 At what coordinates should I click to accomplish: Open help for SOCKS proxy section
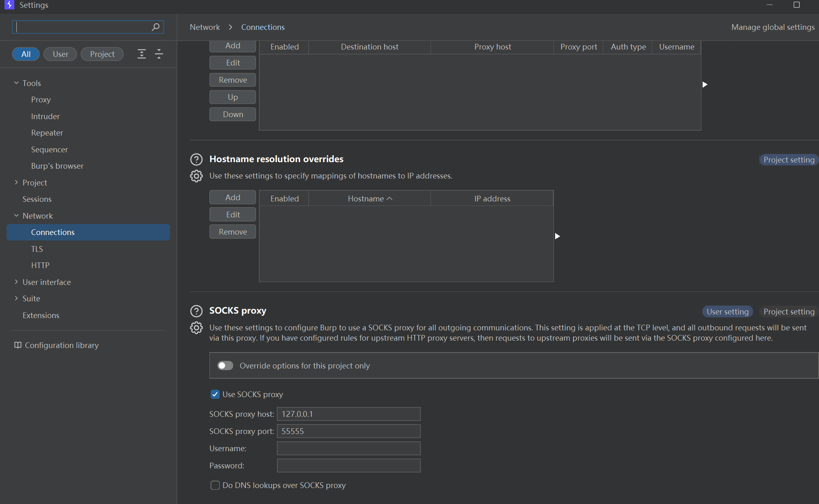pyautogui.click(x=196, y=311)
